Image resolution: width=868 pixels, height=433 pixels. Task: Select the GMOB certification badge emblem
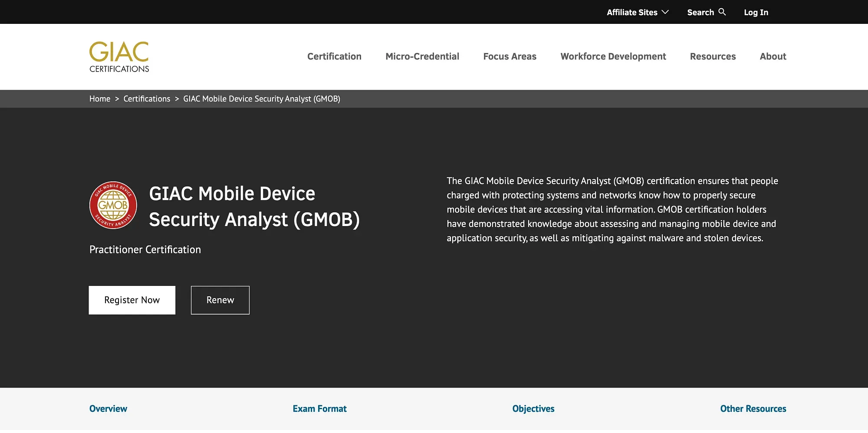[x=113, y=205]
